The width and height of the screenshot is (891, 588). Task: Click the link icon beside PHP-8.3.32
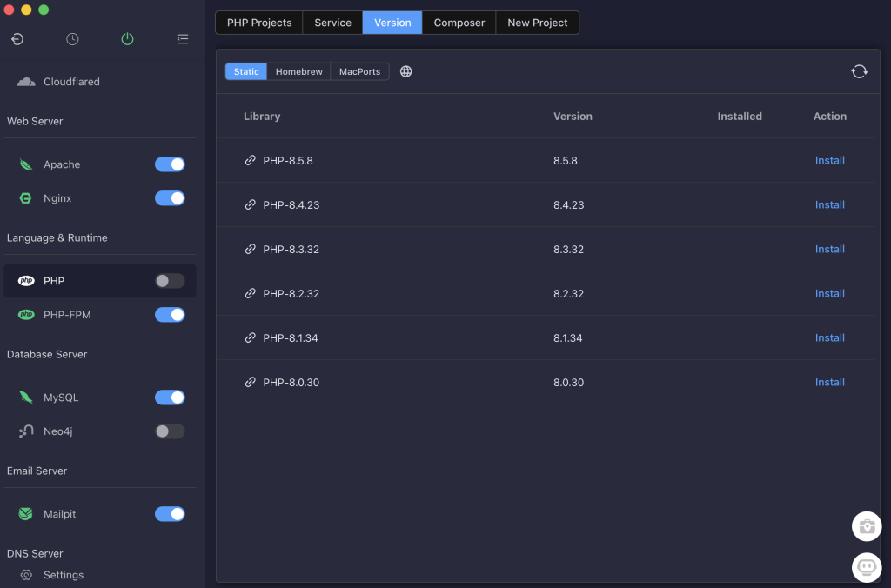tap(250, 249)
